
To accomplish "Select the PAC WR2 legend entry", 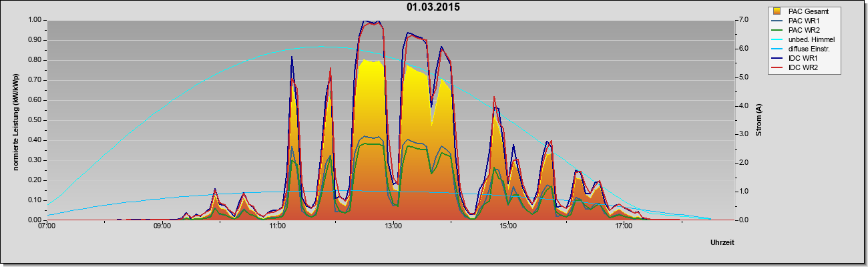I will [x=803, y=31].
